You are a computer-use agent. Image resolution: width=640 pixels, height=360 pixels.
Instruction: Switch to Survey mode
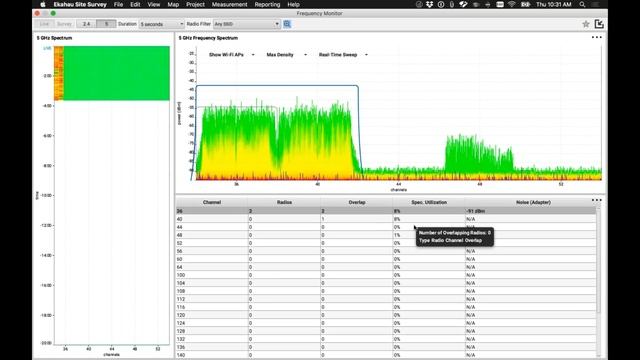pos(64,24)
